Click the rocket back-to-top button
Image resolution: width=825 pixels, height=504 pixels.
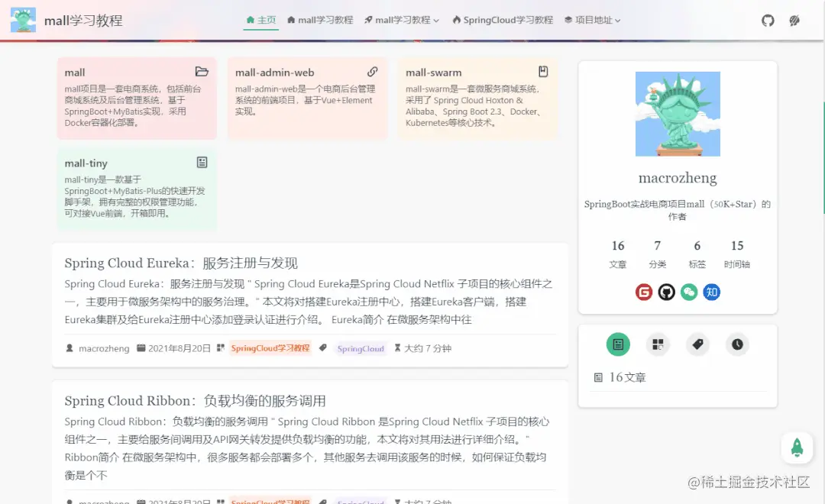[797, 447]
